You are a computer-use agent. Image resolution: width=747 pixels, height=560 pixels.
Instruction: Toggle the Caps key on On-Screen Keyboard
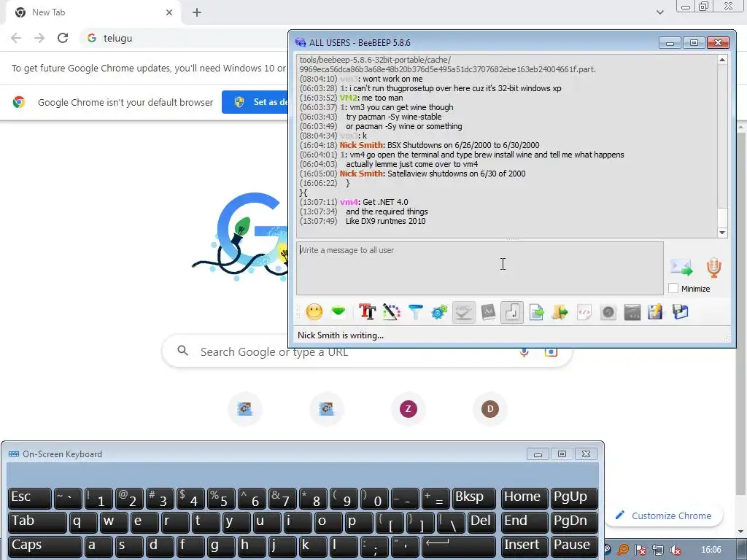44,546
